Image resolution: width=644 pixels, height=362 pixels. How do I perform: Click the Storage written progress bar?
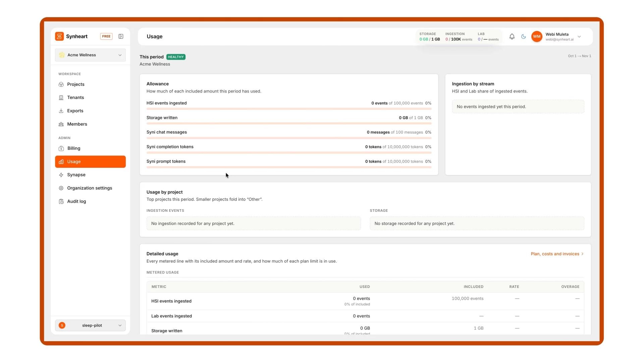(x=289, y=124)
